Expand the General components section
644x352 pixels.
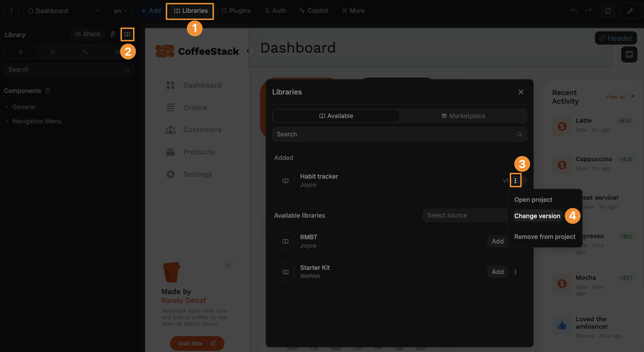(x=23, y=107)
